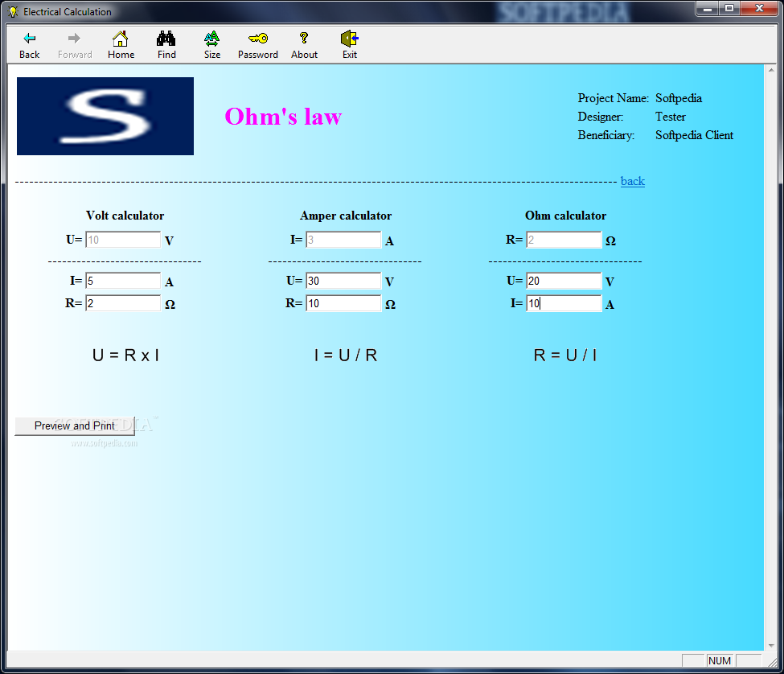784x674 pixels.
Task: Click the Amper calculator heading
Action: 346,216
